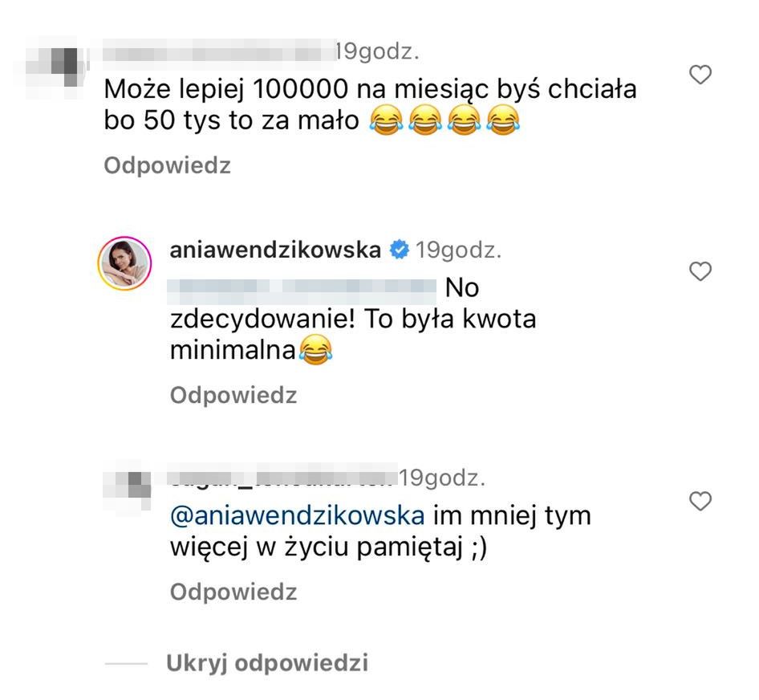Reply to aniawendzikowska's "kwota minimalna" comment

[233, 395]
